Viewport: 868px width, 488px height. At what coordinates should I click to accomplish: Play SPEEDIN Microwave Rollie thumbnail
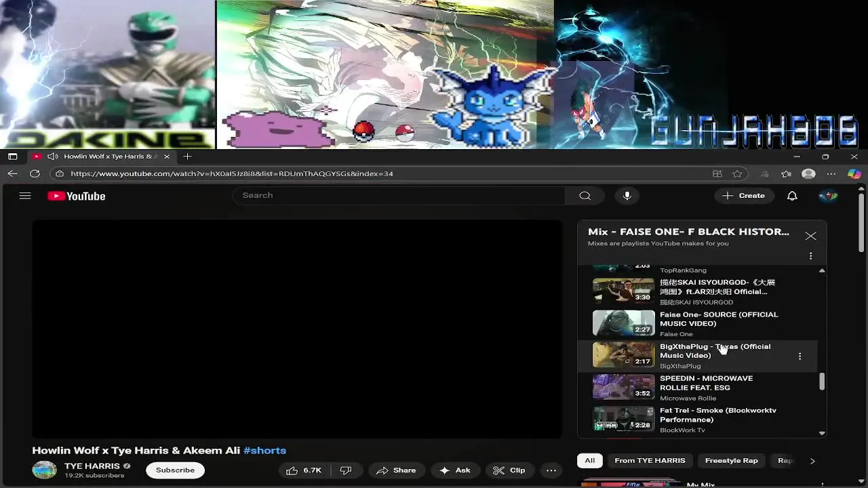623,387
